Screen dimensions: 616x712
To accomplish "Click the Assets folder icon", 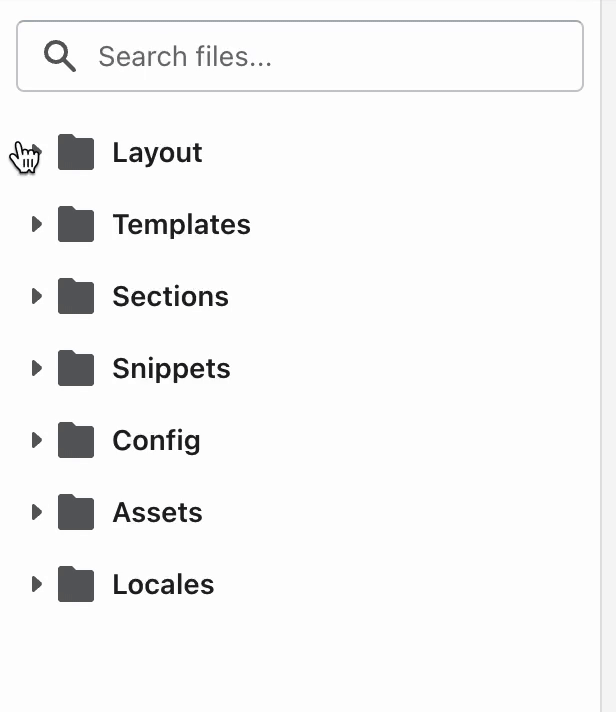I will click(76, 513).
